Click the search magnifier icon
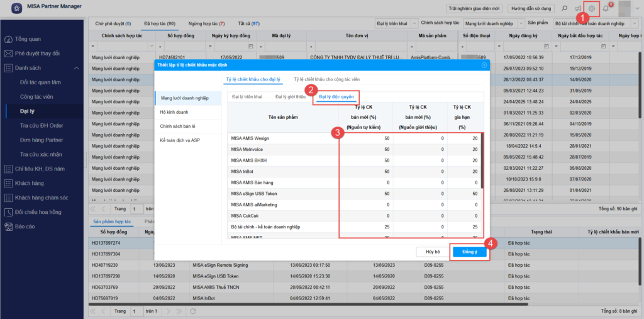Image resolution: width=644 pixels, height=319 pixels. coord(564,9)
